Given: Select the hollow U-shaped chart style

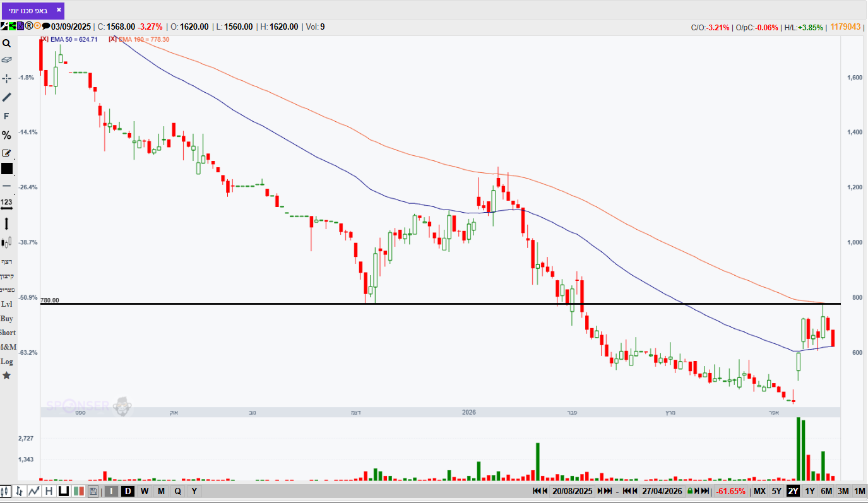Looking at the screenshot, I should 63,491.
